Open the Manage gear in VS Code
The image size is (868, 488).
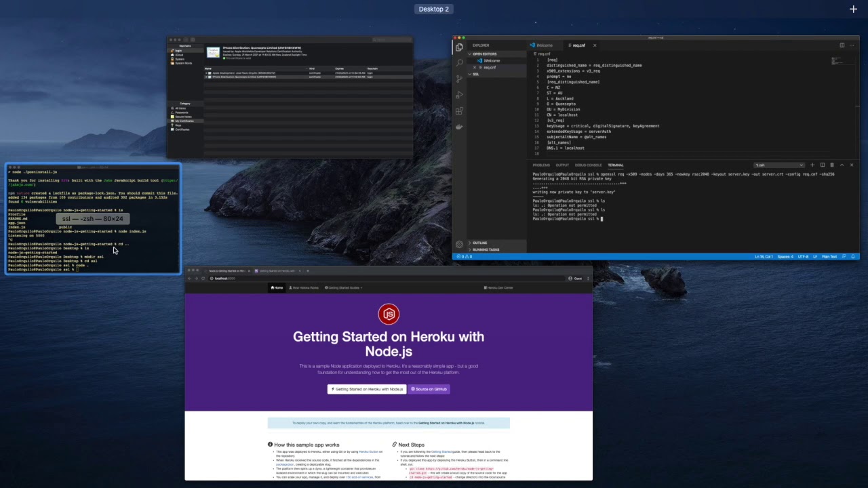point(459,244)
